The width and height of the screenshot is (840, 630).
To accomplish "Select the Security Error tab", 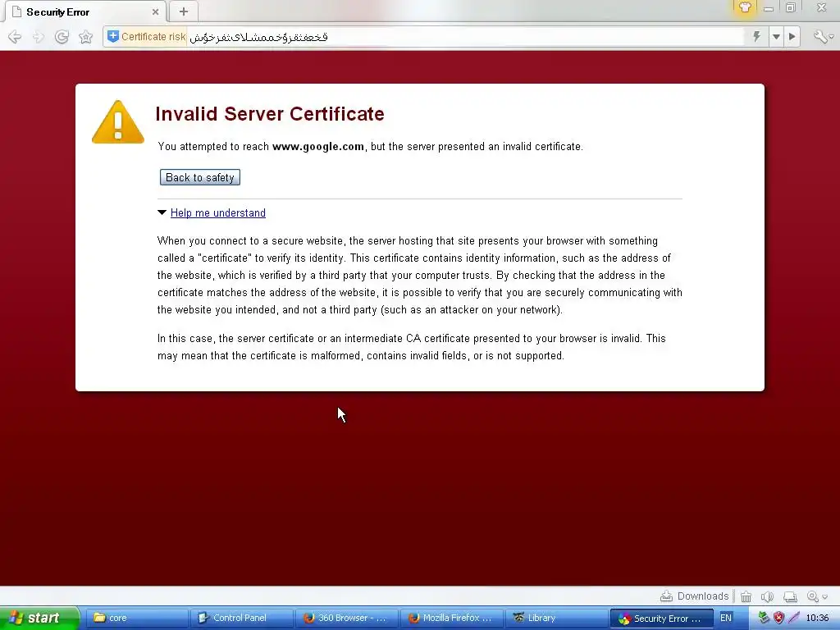I will pyautogui.click(x=85, y=11).
